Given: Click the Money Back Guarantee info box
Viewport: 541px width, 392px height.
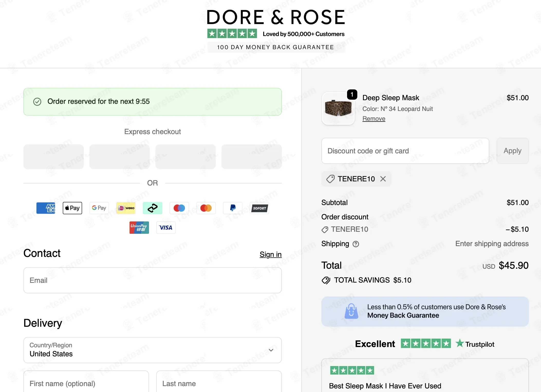Looking at the screenshot, I should [x=425, y=311].
